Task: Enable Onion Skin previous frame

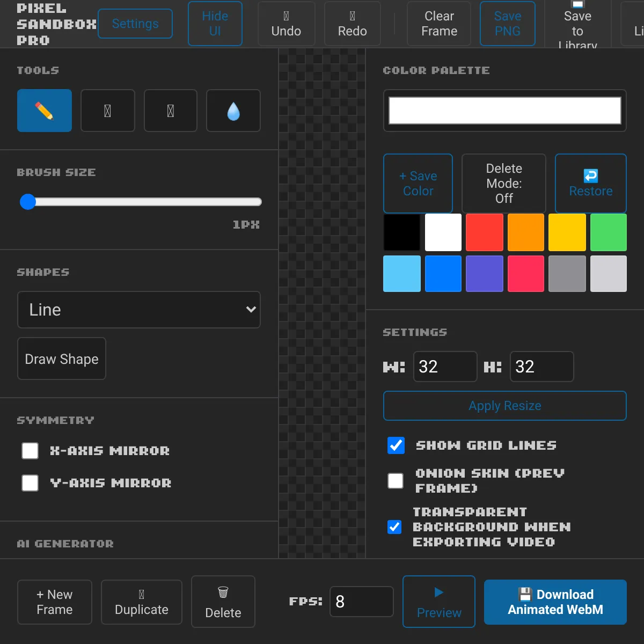Action: point(396,481)
